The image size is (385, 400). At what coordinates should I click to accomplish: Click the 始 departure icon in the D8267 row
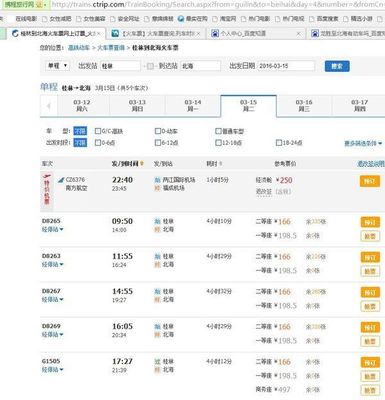[157, 291]
